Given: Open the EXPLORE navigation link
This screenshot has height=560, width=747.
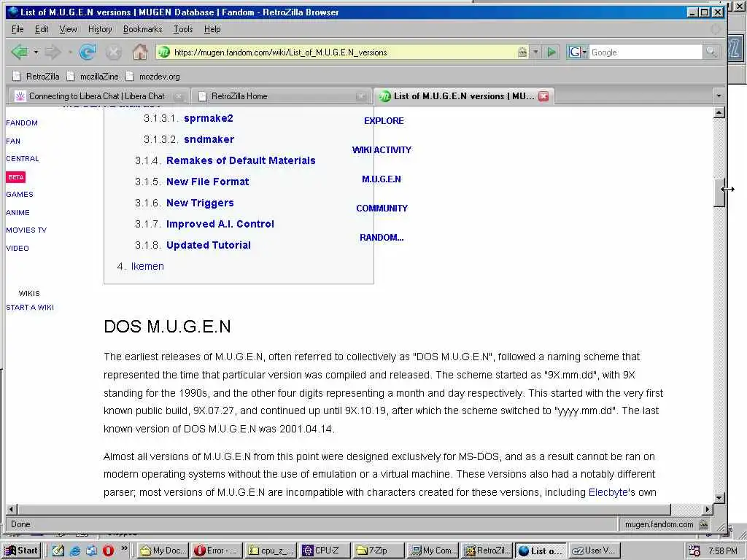Looking at the screenshot, I should (x=384, y=121).
